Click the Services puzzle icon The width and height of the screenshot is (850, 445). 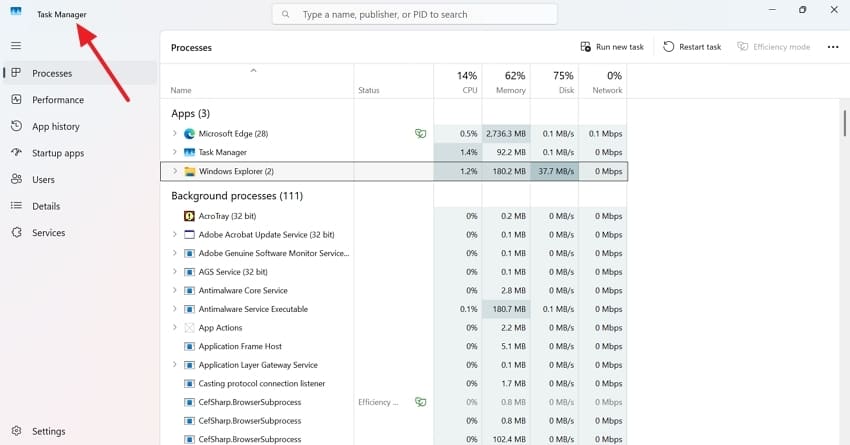pyautogui.click(x=16, y=232)
